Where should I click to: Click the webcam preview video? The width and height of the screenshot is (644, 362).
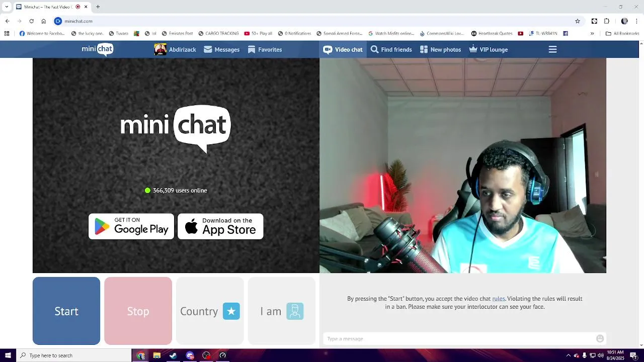point(463,165)
